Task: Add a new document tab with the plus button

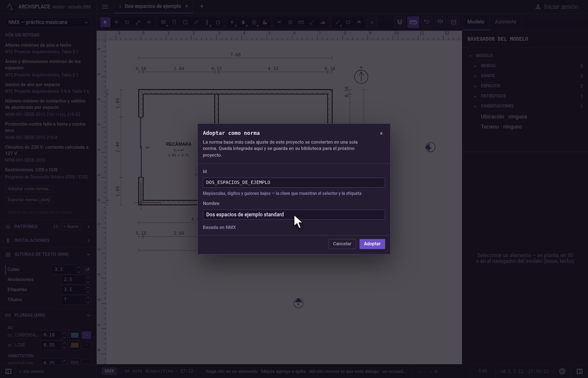Action: pyautogui.click(x=202, y=6)
